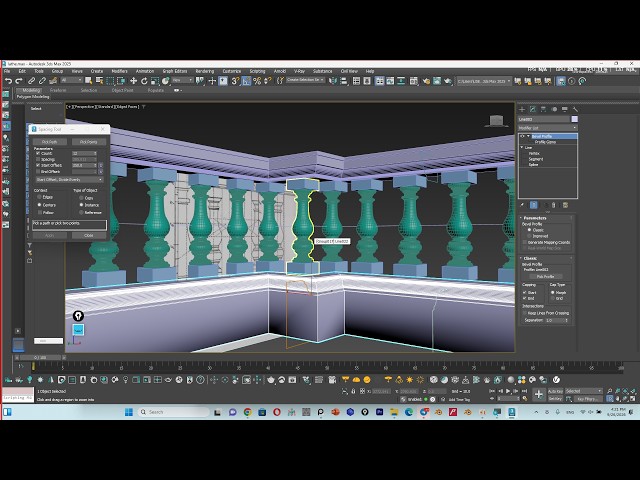This screenshot has width=640, height=480.
Task: Select the Centers context radio button
Action: coord(40,205)
